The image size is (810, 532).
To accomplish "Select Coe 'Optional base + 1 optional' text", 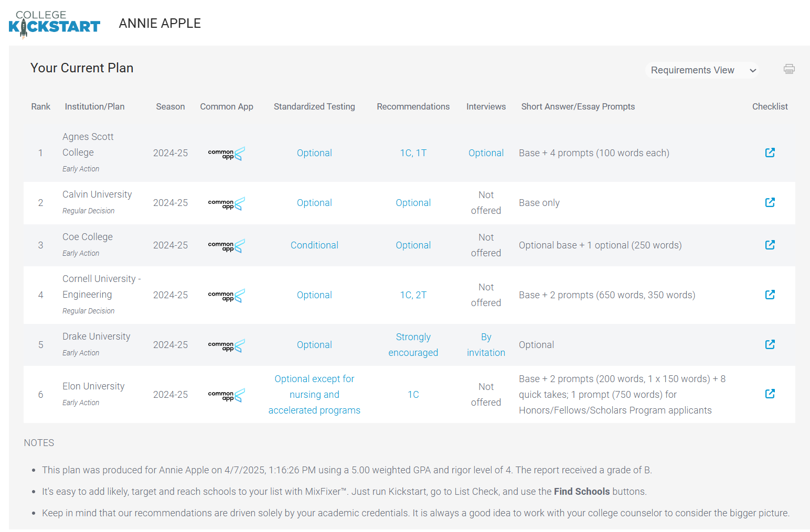I will [600, 245].
